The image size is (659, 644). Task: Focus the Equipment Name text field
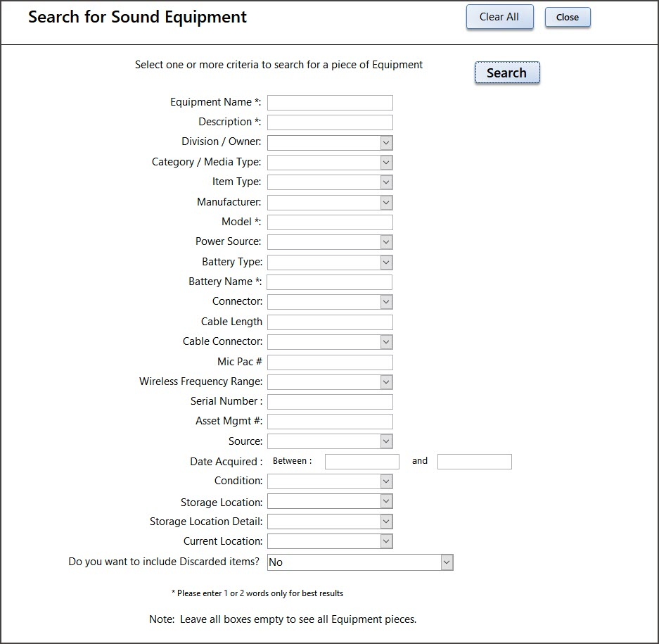(x=330, y=103)
